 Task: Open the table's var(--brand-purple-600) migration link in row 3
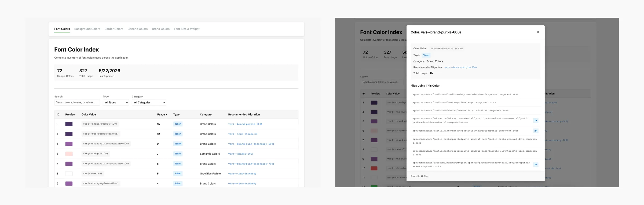tap(245, 124)
